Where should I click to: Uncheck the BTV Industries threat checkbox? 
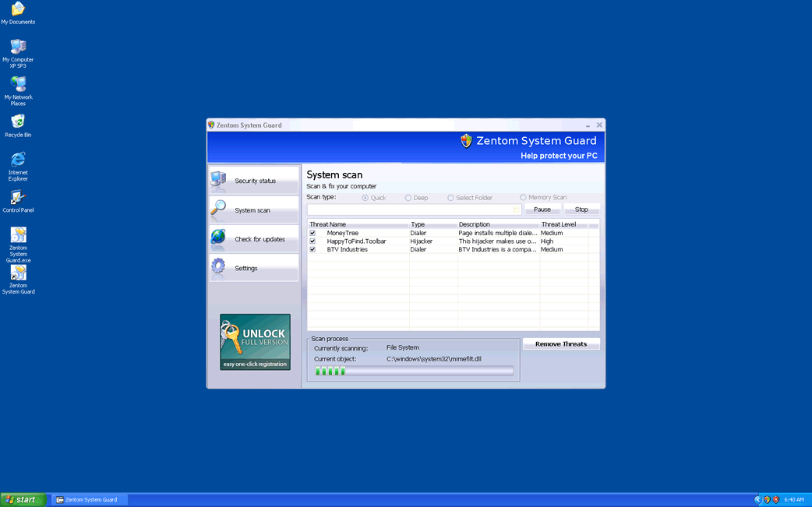pyautogui.click(x=312, y=250)
